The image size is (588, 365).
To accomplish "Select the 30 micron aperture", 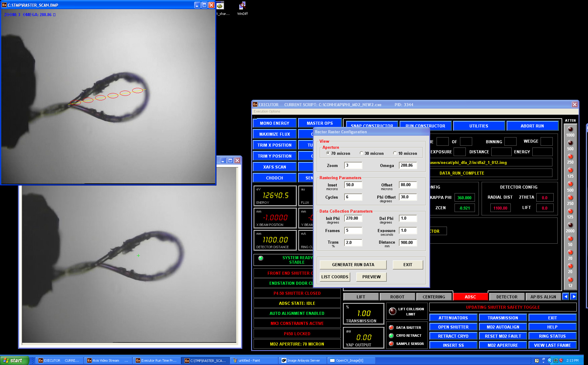I will pyautogui.click(x=361, y=153).
